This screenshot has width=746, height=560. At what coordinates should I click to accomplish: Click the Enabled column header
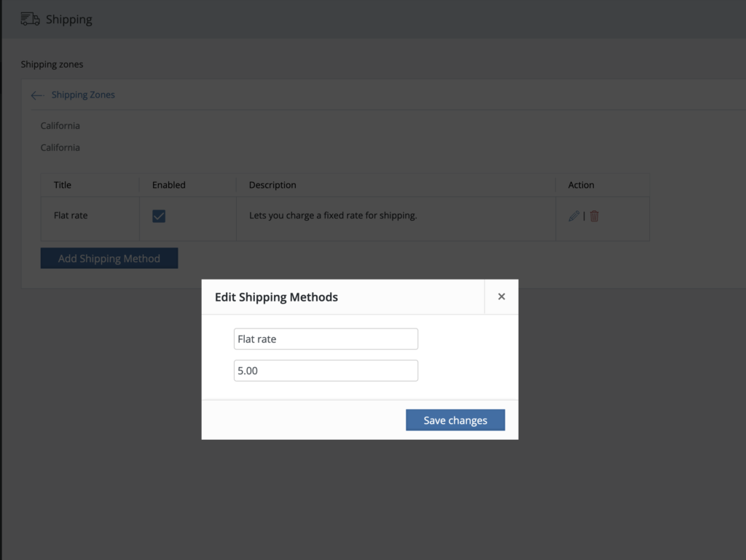tap(169, 185)
